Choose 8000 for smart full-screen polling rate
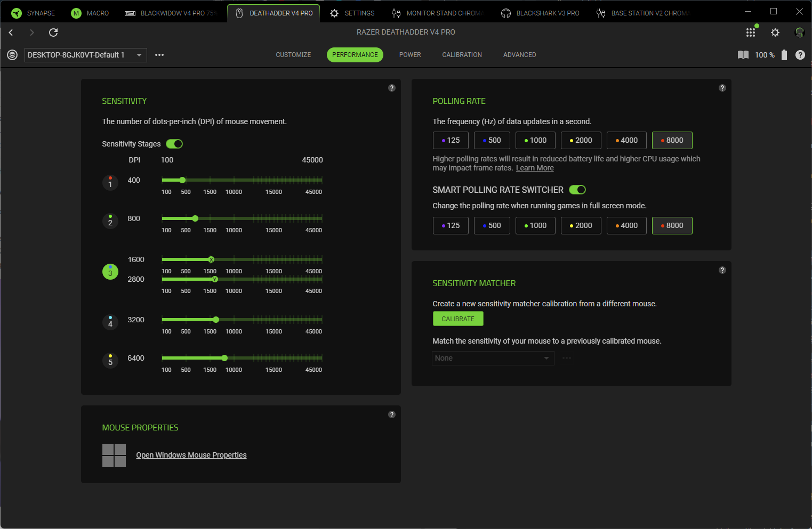 (x=672, y=225)
